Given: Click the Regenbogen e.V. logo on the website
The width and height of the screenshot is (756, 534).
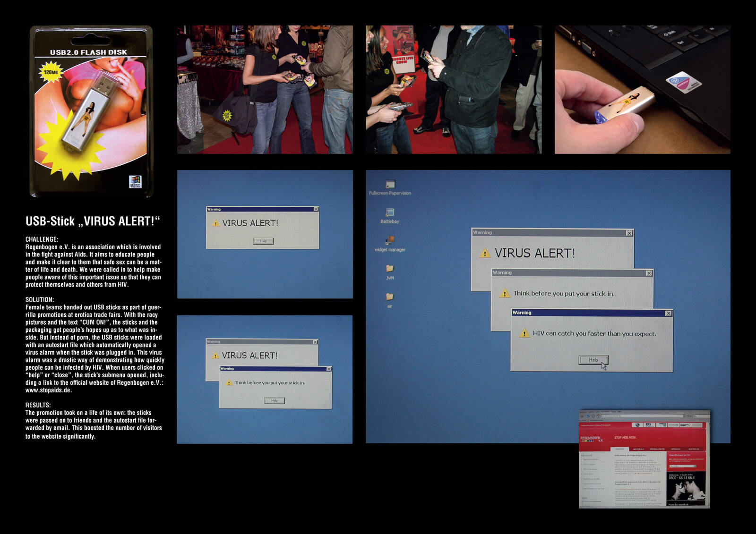Looking at the screenshot, I should [592, 439].
